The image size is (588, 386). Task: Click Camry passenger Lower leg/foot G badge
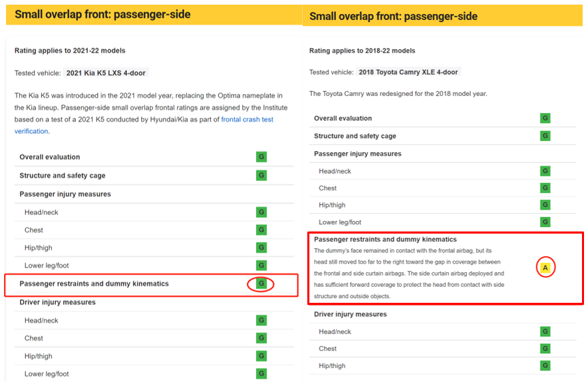click(x=545, y=222)
